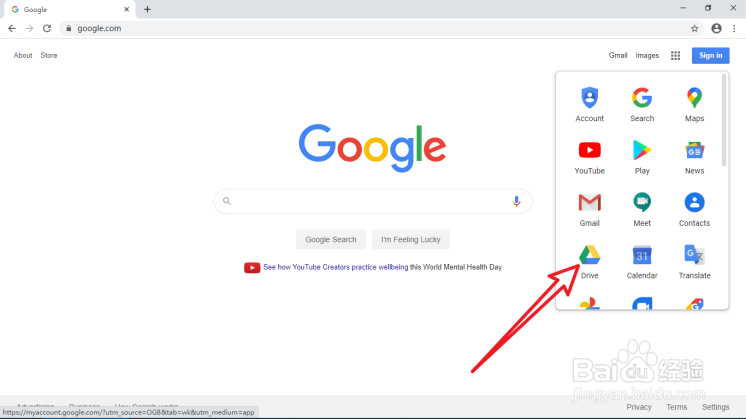This screenshot has height=419, width=746.
Task: Open the Store link
Action: point(49,56)
